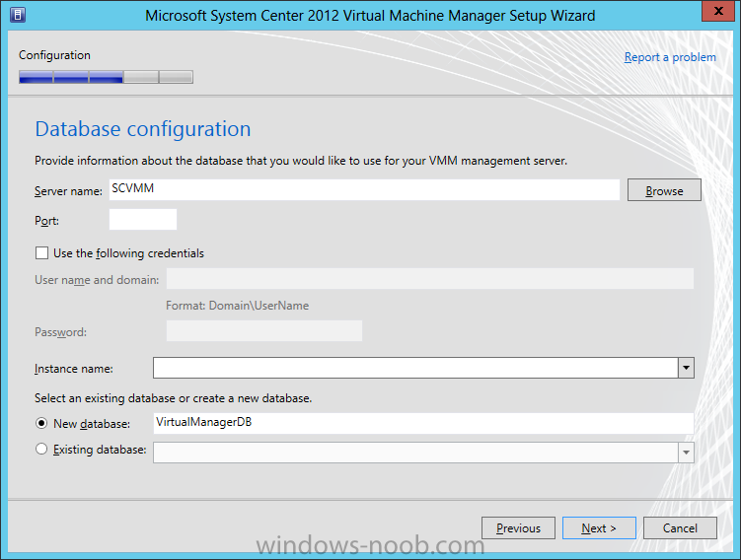Enable Use the following credentials checkbox
Viewport: 741px width, 560px height.
(41, 253)
